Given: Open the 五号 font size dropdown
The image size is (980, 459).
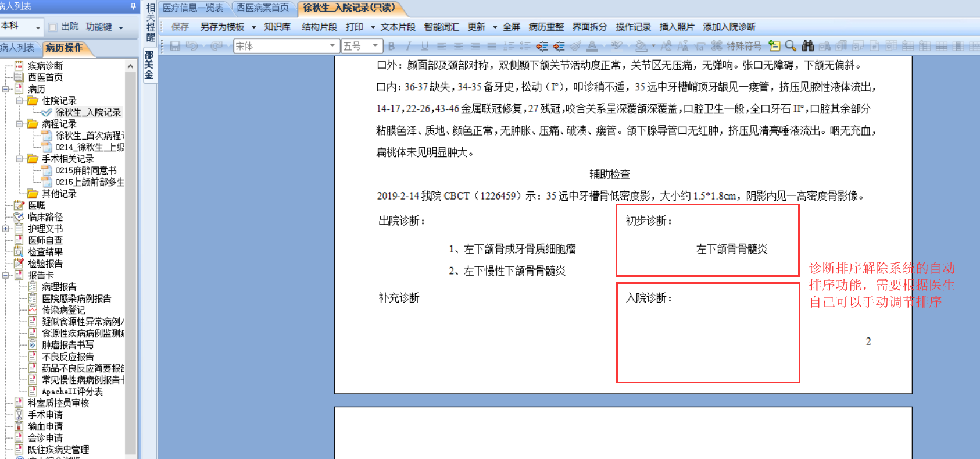Looking at the screenshot, I should [375, 46].
